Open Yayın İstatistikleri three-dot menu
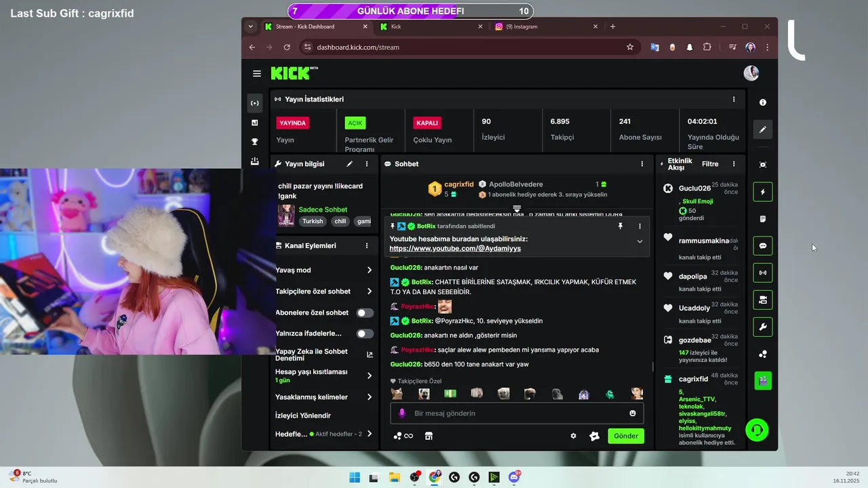This screenshot has width=868, height=488. coord(733,99)
